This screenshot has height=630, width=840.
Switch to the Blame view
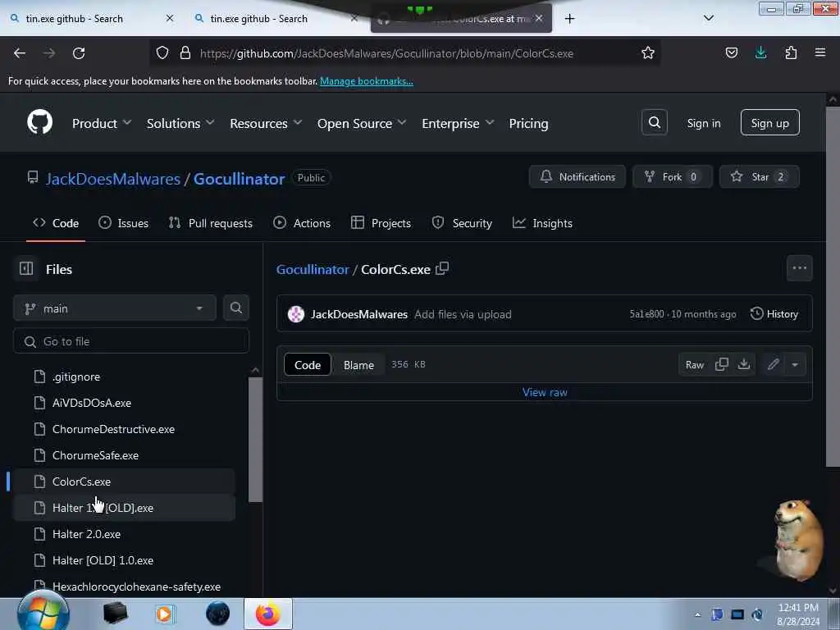click(x=358, y=365)
